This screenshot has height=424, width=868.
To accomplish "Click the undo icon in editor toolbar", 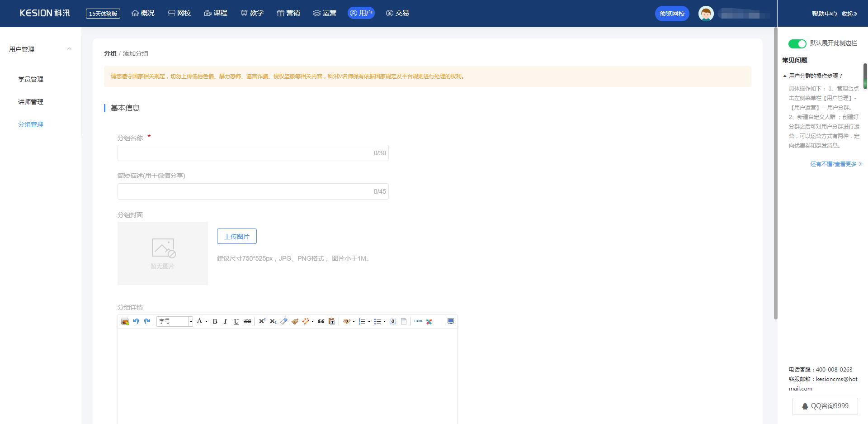I will (136, 321).
